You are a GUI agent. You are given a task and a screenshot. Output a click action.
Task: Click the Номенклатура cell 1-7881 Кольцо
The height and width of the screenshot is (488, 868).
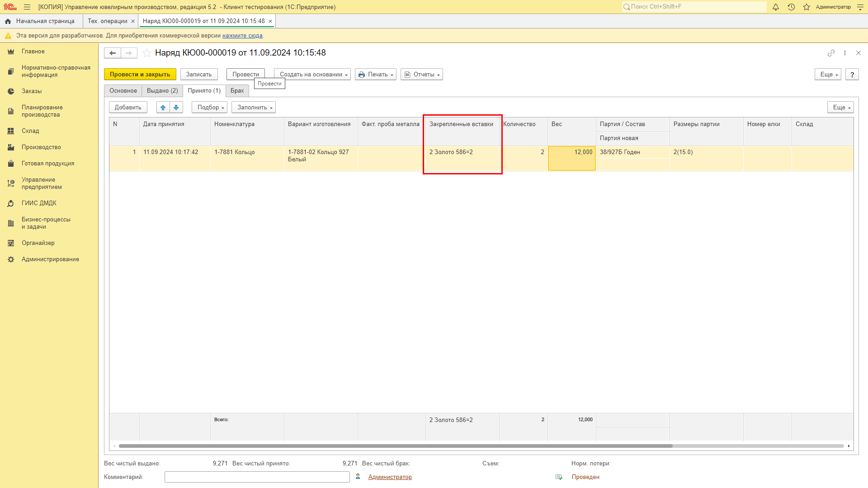pos(247,158)
